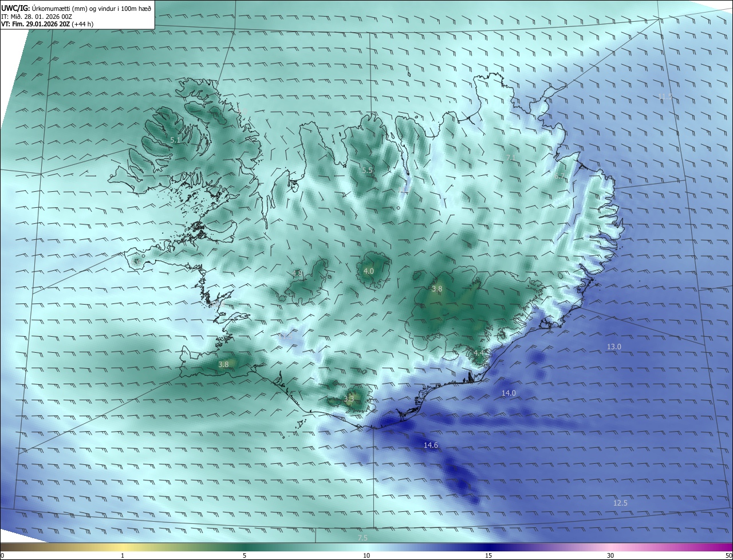Click the 5.1 value over the Westfjords
The width and height of the screenshot is (733, 560).
click(x=176, y=140)
